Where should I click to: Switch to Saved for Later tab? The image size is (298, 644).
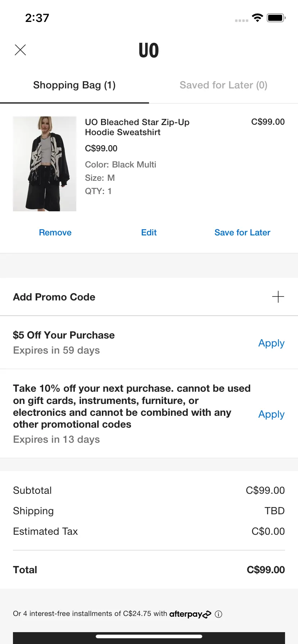pos(223,85)
